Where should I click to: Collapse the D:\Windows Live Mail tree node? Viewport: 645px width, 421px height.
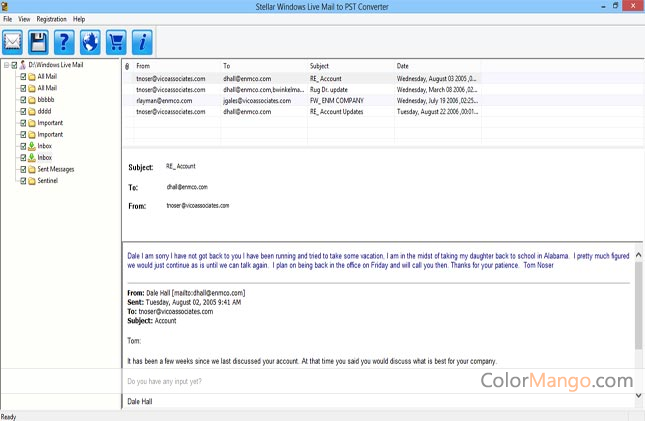[x=6, y=65]
